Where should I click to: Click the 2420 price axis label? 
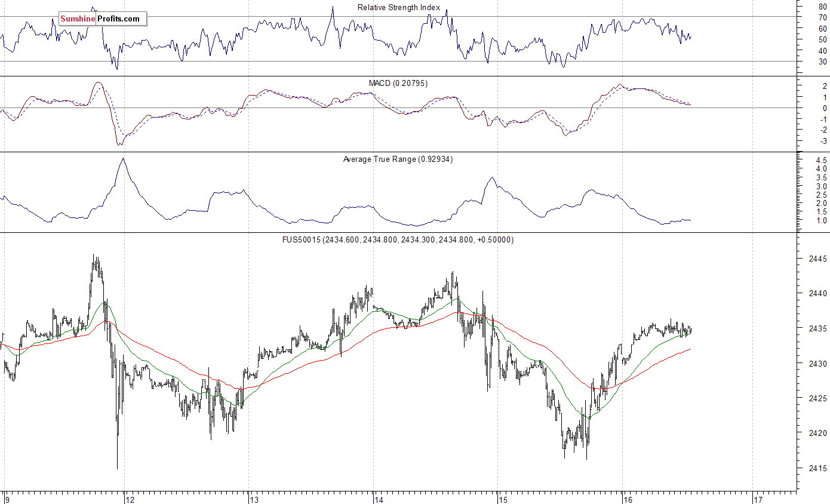[817, 434]
